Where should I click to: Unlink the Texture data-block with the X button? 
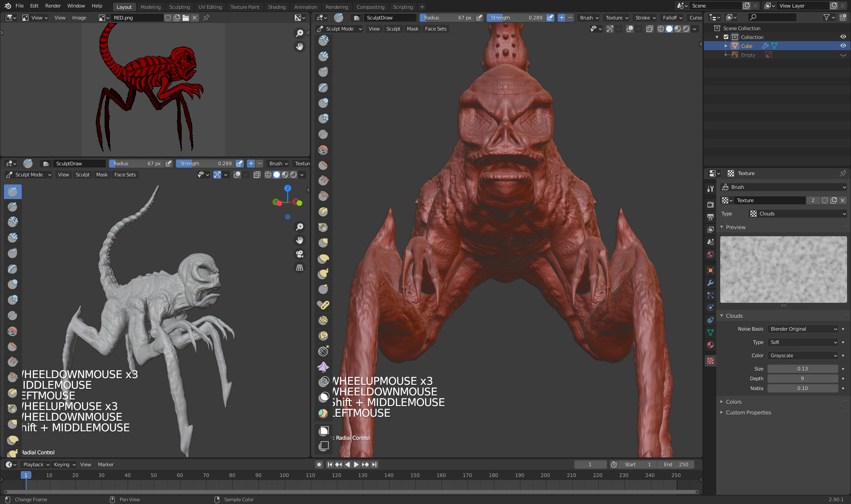click(x=843, y=200)
